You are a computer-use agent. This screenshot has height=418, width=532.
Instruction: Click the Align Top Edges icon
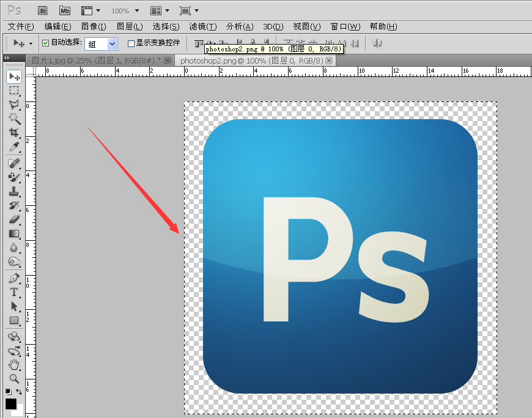coord(199,43)
